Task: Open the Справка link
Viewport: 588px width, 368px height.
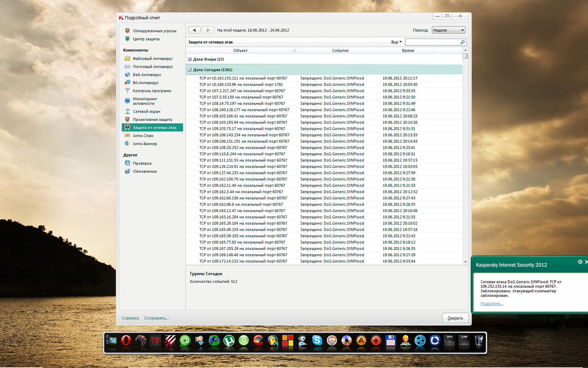Action: [x=130, y=318]
